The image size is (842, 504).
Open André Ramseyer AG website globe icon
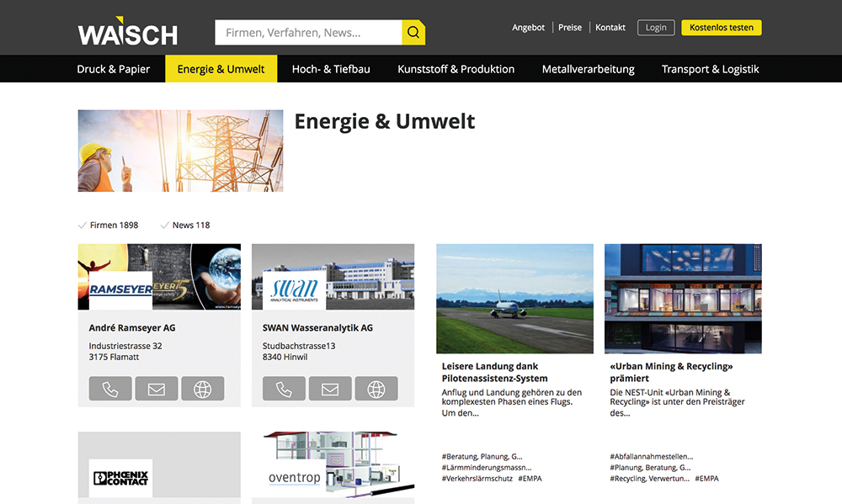tap(202, 389)
